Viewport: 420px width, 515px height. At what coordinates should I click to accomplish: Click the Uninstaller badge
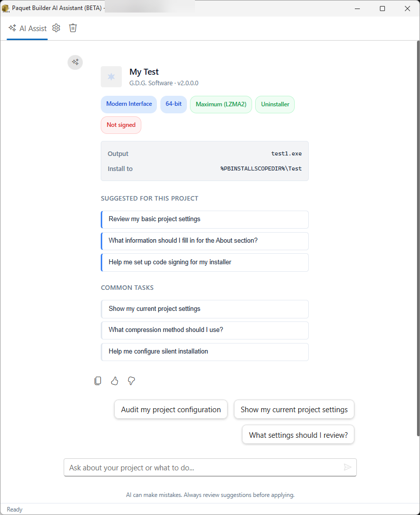click(x=275, y=104)
